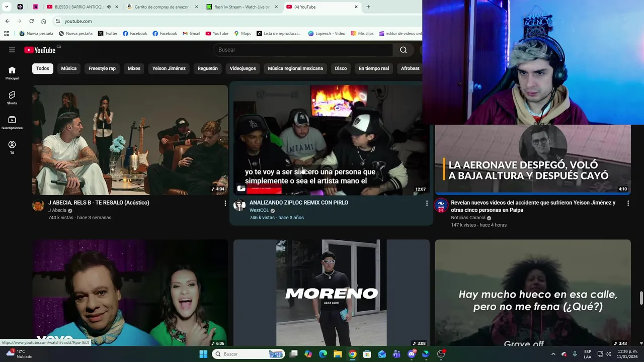The width and height of the screenshot is (644, 362).
Task: Select Música regional mexicana chip
Action: click(x=295, y=68)
